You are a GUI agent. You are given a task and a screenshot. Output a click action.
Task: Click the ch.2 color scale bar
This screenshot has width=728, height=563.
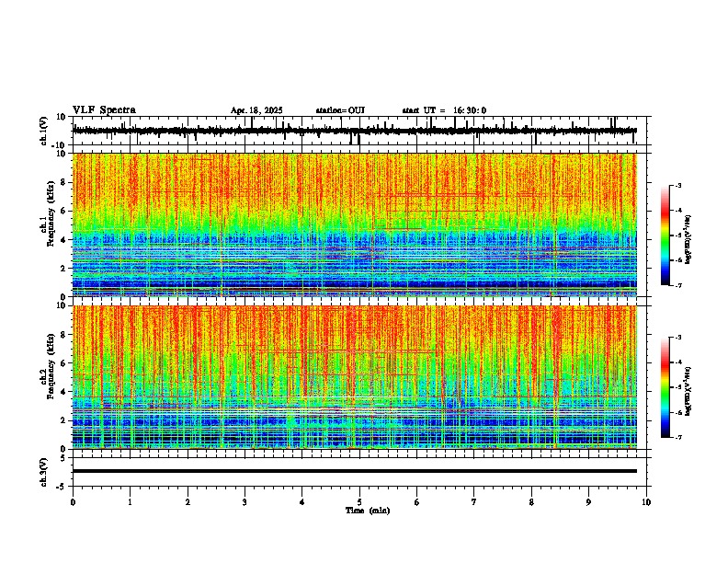[665, 387]
